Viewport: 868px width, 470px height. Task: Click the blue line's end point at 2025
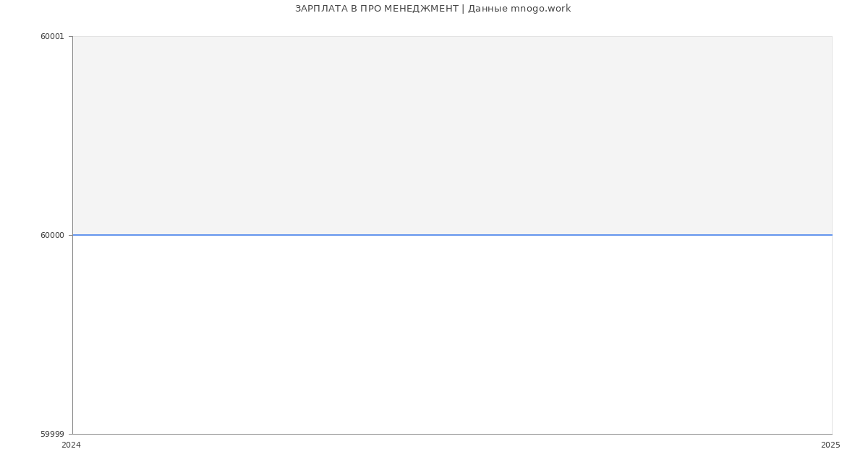pyautogui.click(x=831, y=235)
